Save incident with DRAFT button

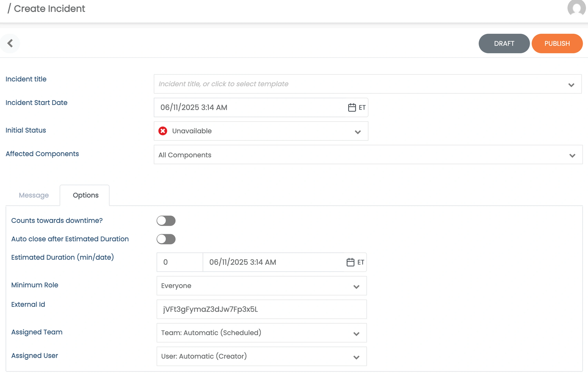504,43
